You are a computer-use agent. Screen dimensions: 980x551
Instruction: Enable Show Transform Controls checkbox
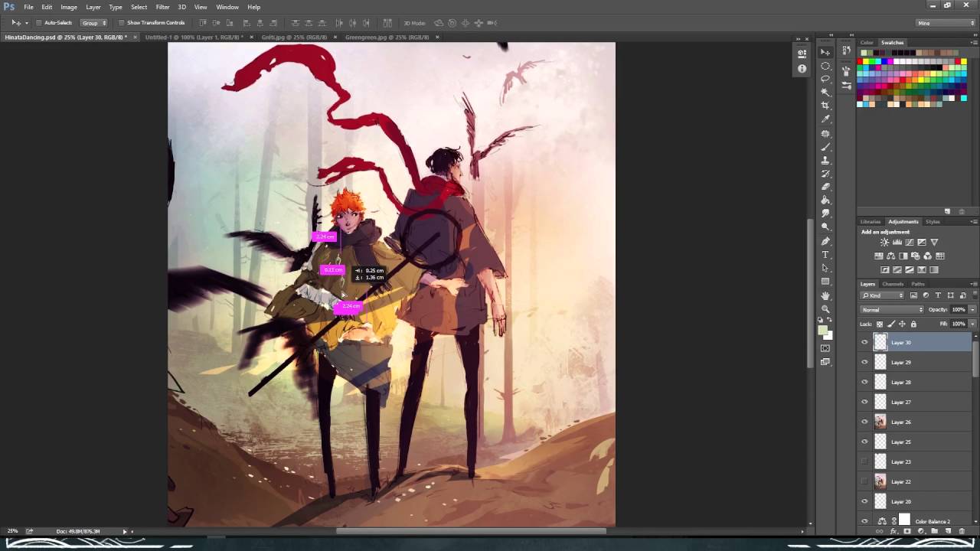pyautogui.click(x=122, y=23)
